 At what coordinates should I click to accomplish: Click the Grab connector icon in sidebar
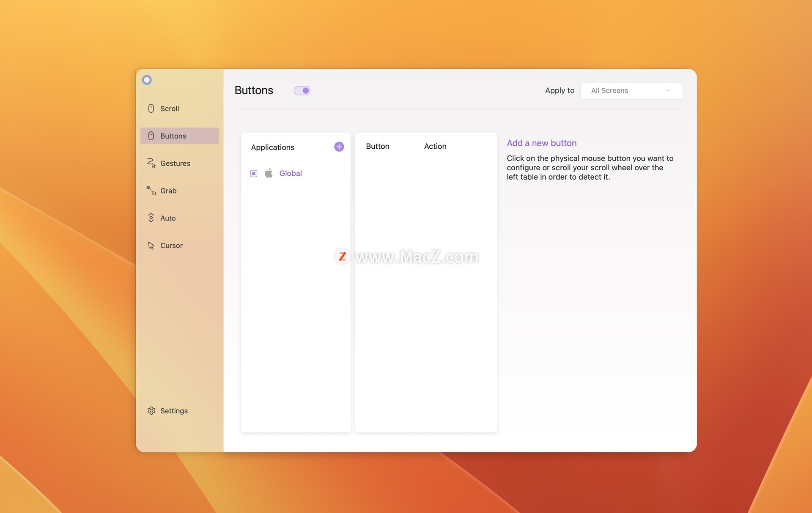[x=151, y=191]
